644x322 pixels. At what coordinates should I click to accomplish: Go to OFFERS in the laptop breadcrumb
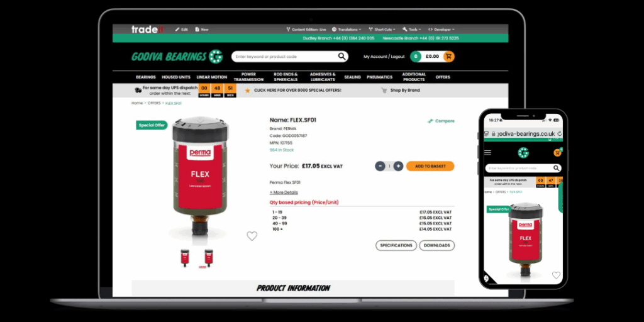tap(154, 103)
